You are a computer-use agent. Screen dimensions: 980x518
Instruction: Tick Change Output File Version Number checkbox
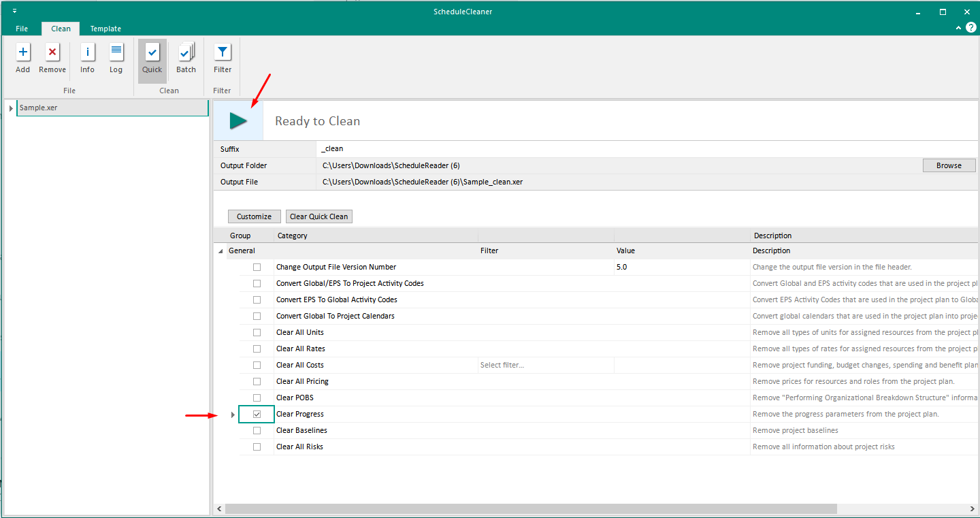pyautogui.click(x=257, y=267)
